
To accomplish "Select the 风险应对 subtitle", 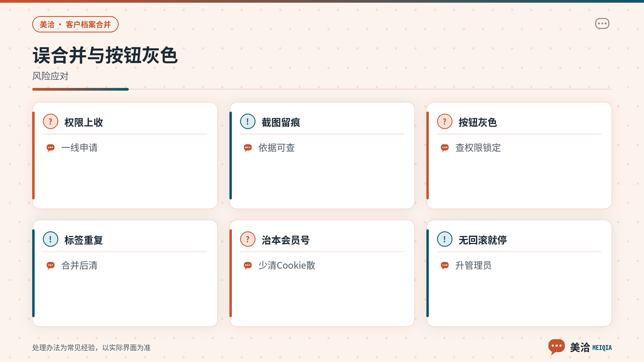I will [x=50, y=76].
